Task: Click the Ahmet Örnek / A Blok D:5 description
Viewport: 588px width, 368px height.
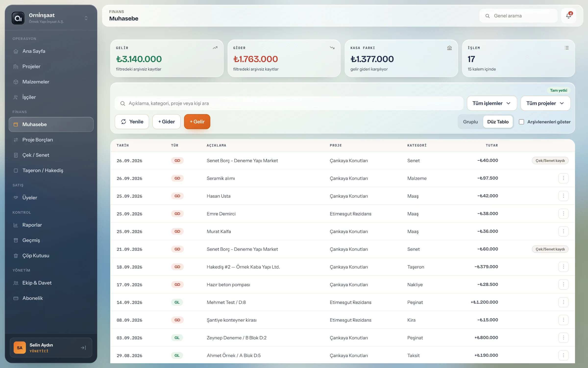Action: point(234,355)
